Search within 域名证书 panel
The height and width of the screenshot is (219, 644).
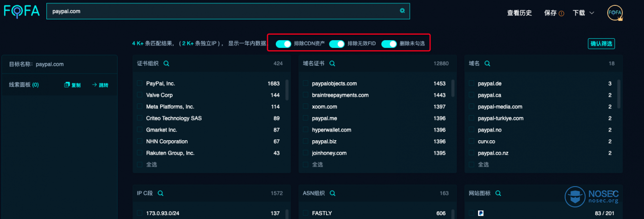click(x=332, y=63)
